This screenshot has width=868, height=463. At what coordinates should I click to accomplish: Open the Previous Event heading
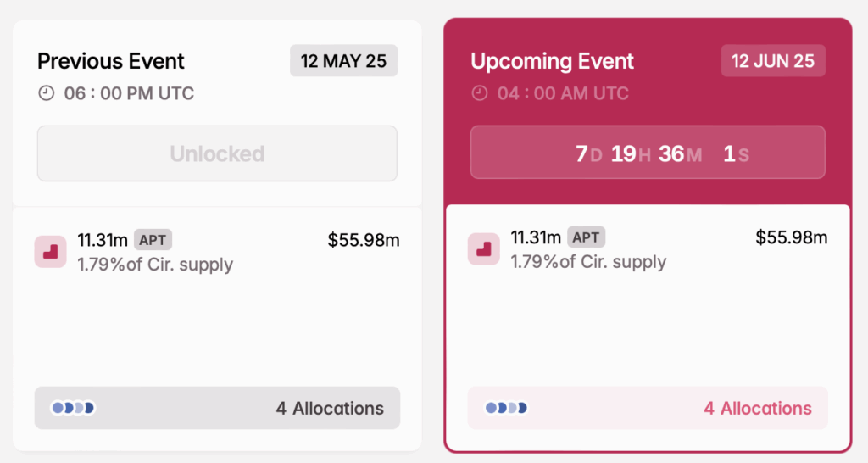[111, 61]
